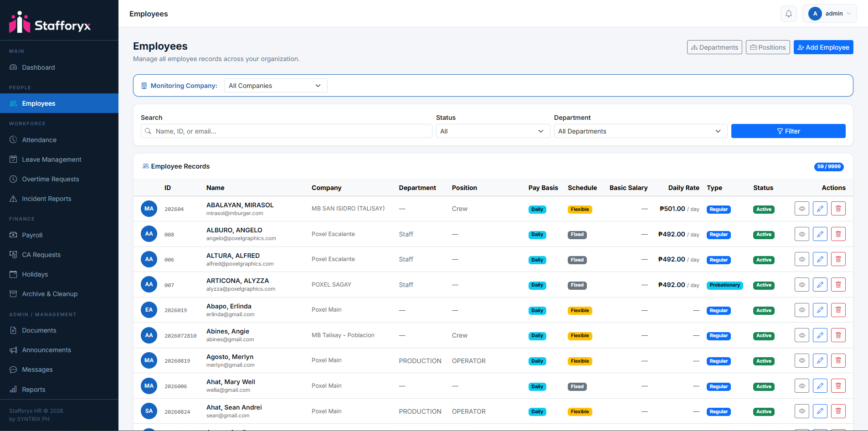Open the Monitoring Company dropdown
The width and height of the screenshot is (868, 431).
tap(276, 86)
